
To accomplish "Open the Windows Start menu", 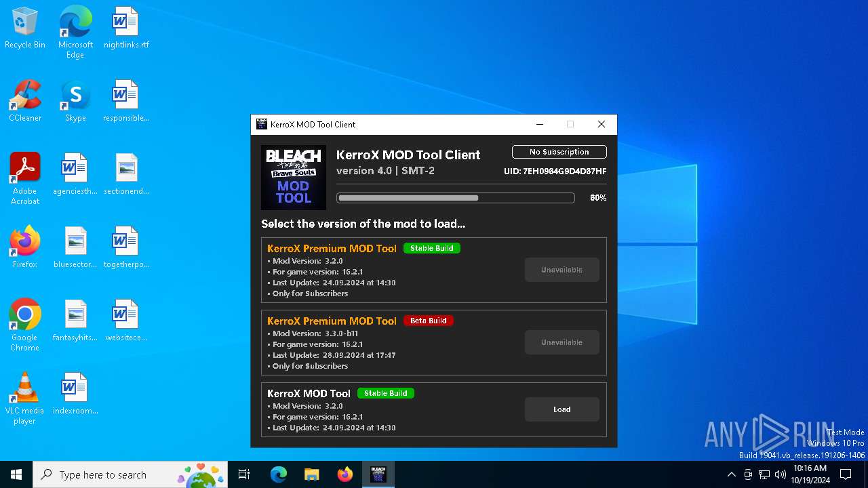I will (16, 474).
